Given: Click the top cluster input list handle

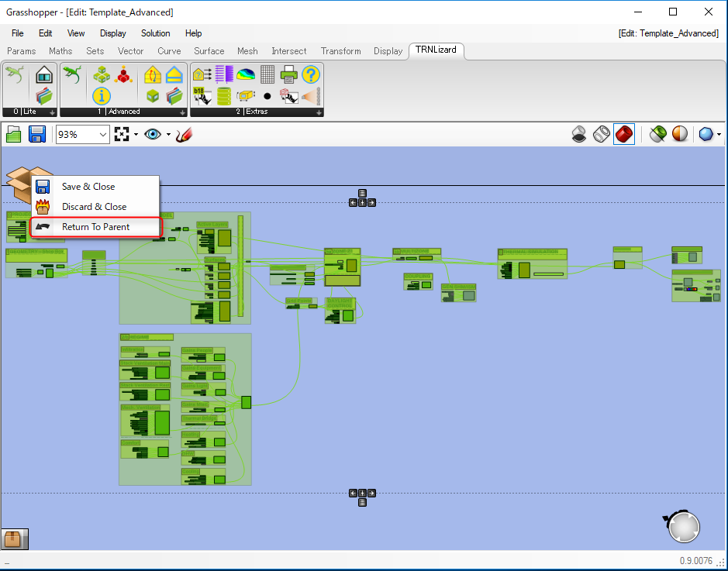Looking at the screenshot, I should [362, 193].
